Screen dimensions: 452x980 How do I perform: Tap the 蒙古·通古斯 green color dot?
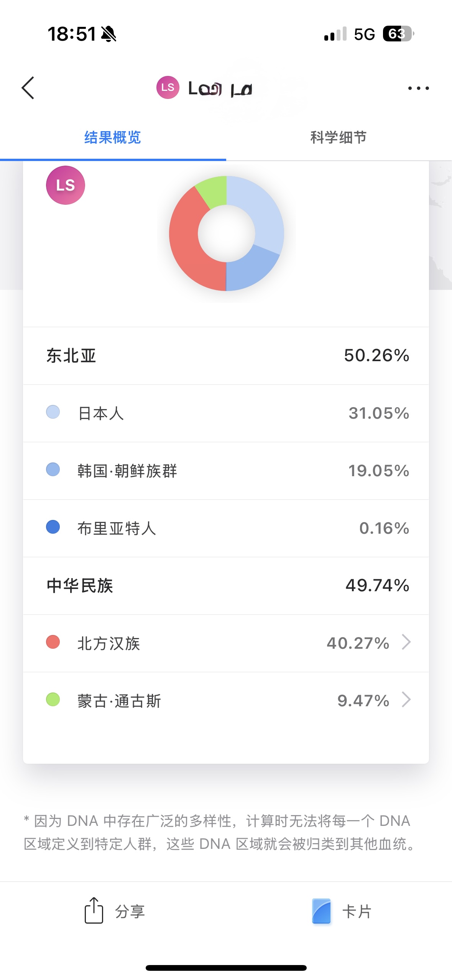click(53, 700)
